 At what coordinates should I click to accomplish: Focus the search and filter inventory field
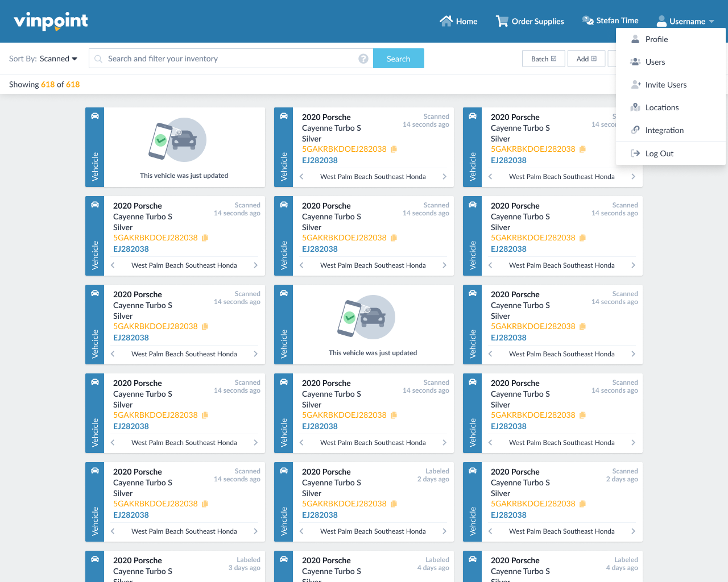231,59
